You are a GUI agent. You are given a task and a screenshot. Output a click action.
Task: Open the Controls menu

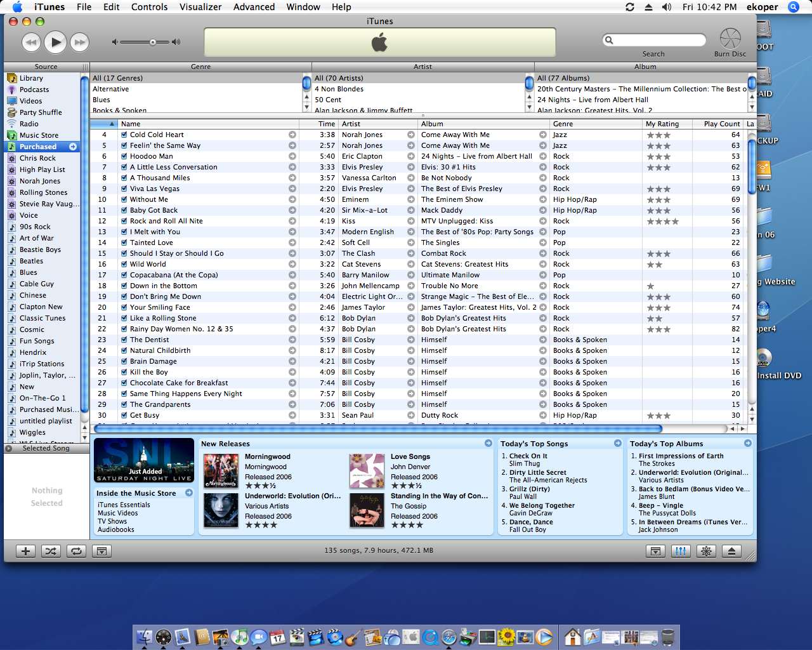pos(150,7)
